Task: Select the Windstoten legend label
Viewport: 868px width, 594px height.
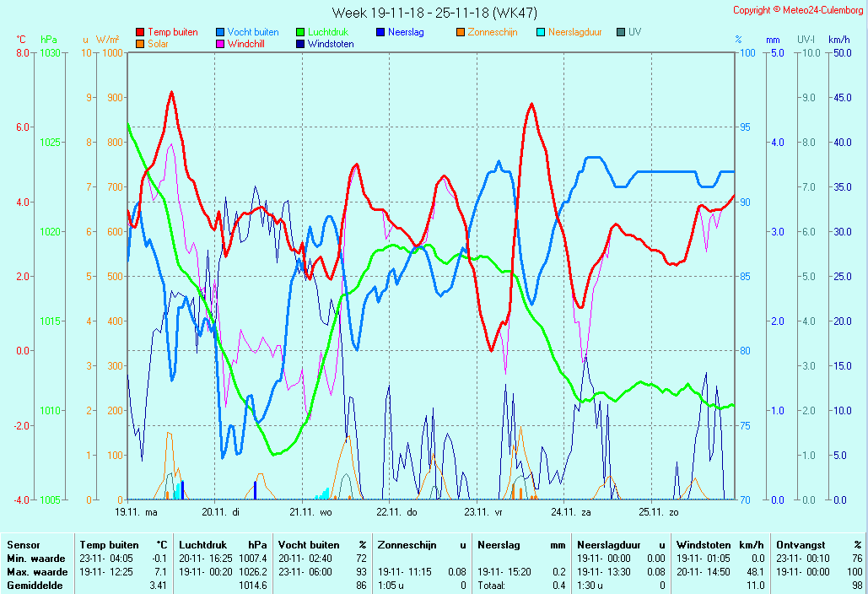Action: click(331, 44)
